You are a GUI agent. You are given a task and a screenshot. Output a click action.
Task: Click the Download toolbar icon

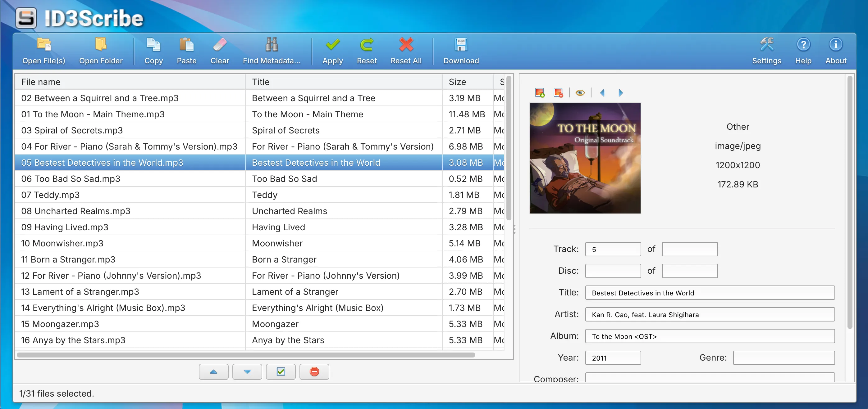[x=461, y=45]
